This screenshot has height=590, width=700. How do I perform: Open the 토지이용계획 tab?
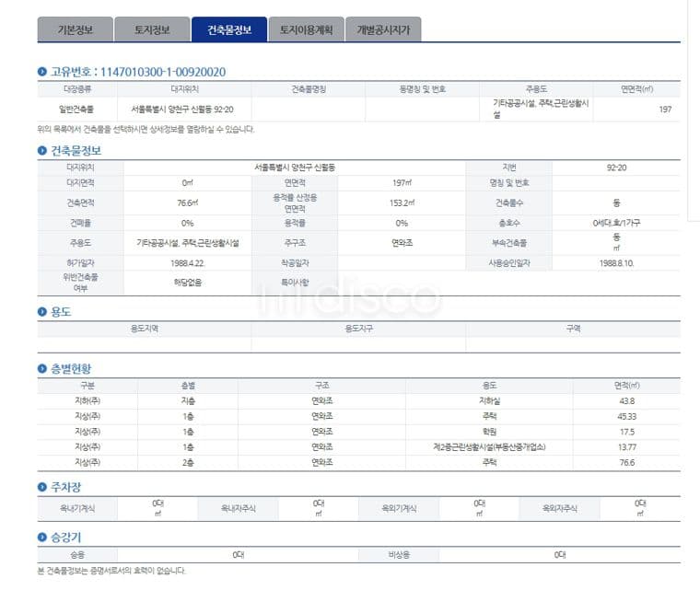tap(306, 29)
